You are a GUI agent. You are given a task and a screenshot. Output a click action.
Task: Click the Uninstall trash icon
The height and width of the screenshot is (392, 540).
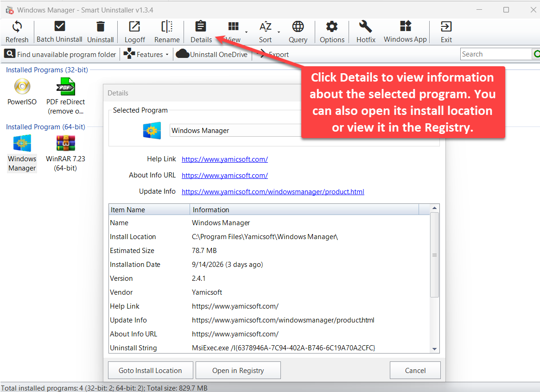point(100,26)
